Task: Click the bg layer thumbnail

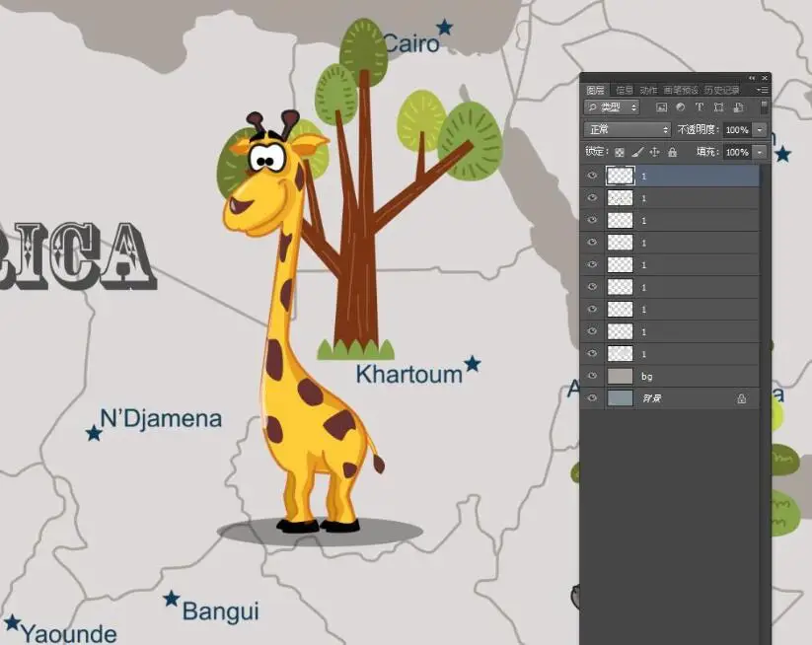Action: pos(620,376)
